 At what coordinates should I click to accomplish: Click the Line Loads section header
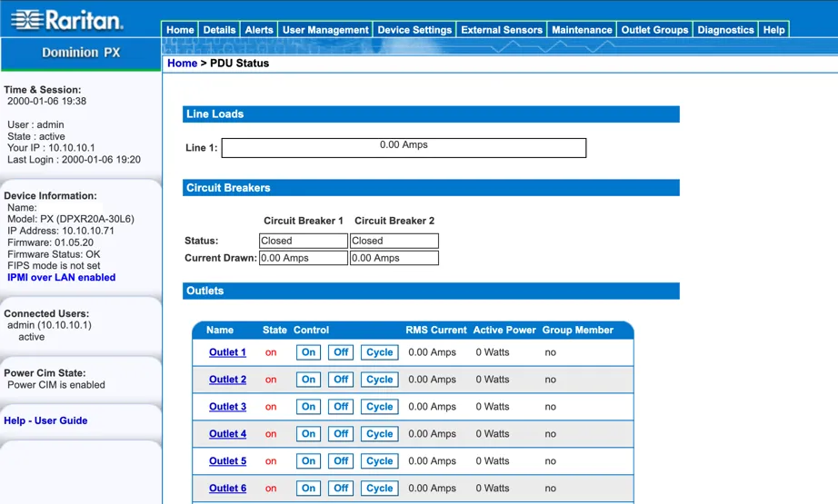click(431, 114)
